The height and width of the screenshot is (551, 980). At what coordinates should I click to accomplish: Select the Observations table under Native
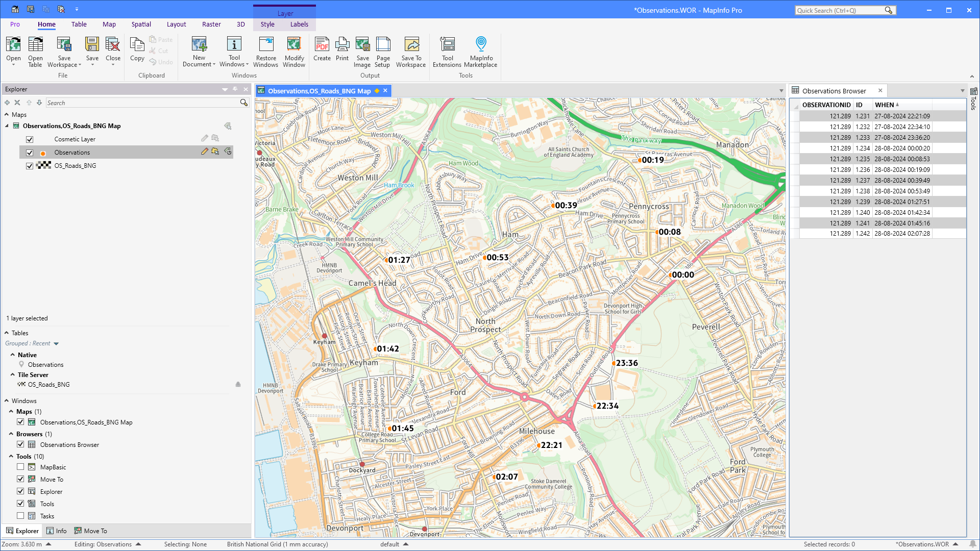click(x=45, y=364)
